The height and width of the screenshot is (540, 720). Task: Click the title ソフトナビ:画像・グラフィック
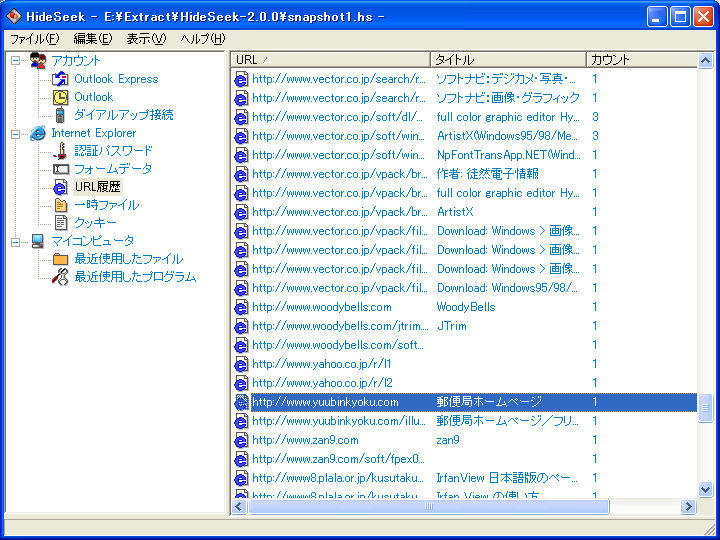[x=508, y=98]
